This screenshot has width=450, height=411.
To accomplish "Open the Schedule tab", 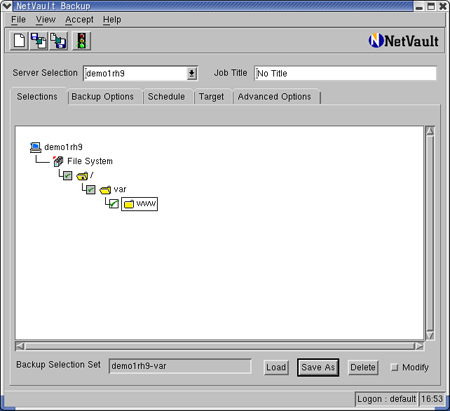I will pyautogui.click(x=166, y=97).
